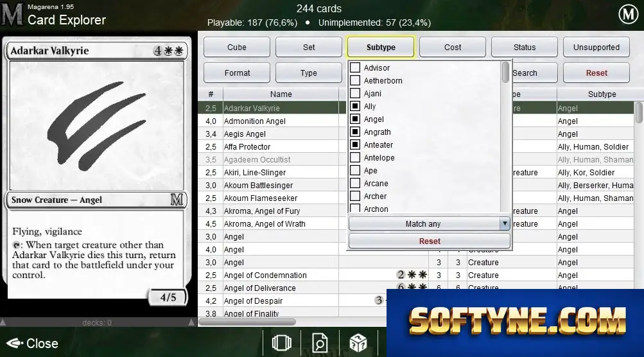Click the subtype list scrollbar thumb

pos(505,73)
